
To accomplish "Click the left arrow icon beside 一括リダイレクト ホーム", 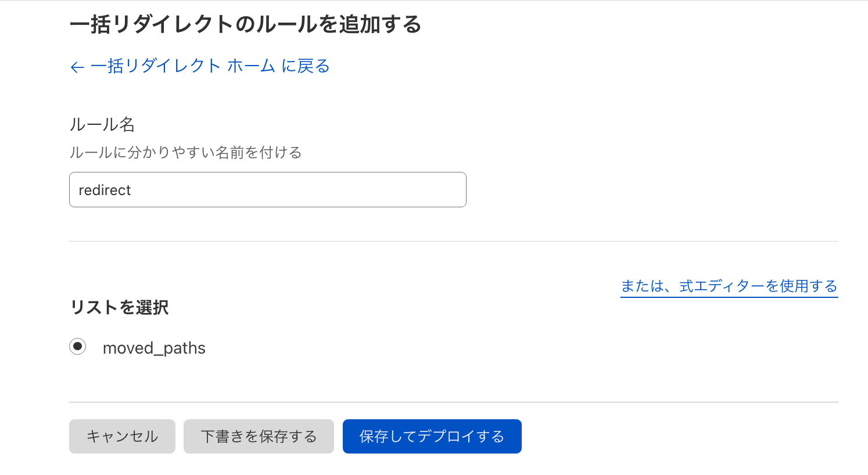I will (x=77, y=67).
